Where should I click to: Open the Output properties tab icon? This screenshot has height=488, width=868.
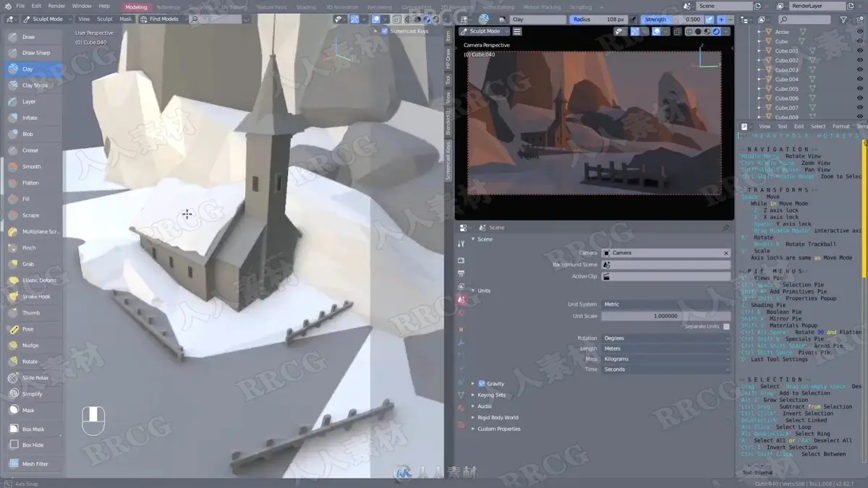point(461,273)
